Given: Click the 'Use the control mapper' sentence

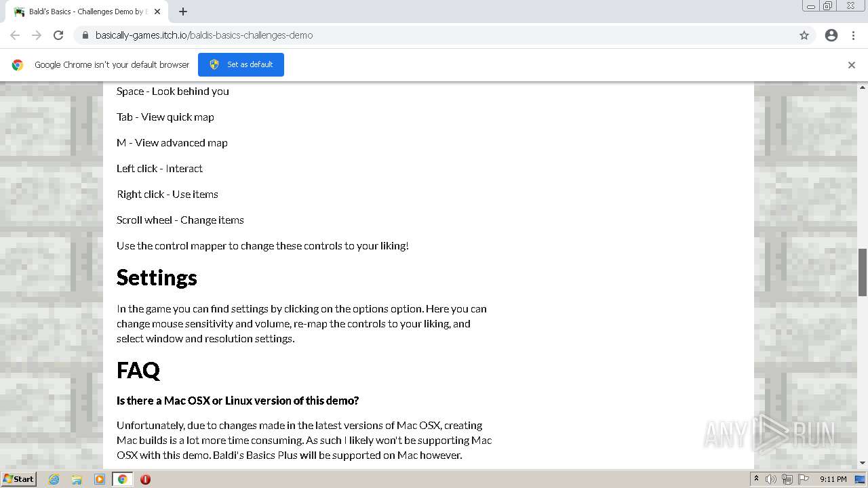Looking at the screenshot, I should (x=262, y=245).
